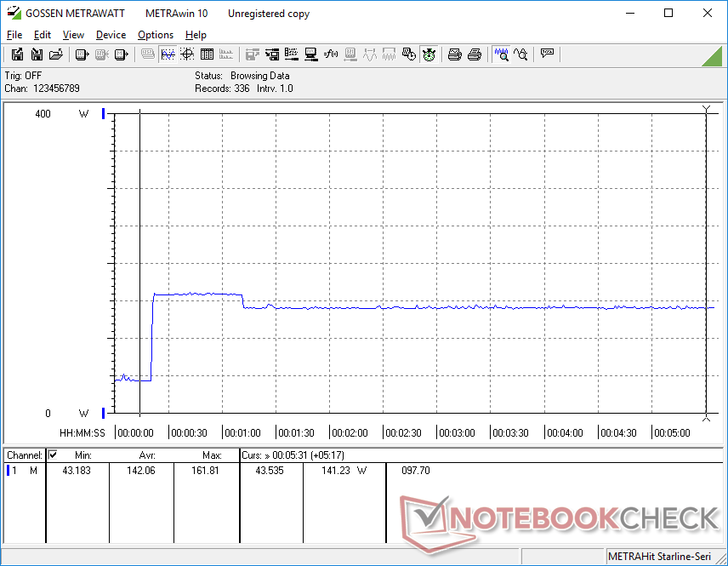
Task: Click the save-to-disk recording settings icon
Action: pyautogui.click(x=272, y=54)
